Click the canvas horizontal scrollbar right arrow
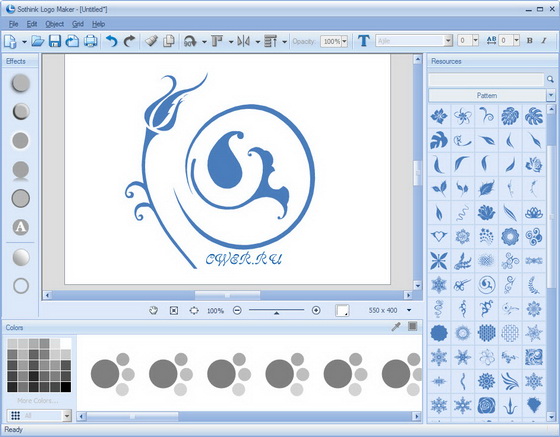560x437 pixels. 408,295
